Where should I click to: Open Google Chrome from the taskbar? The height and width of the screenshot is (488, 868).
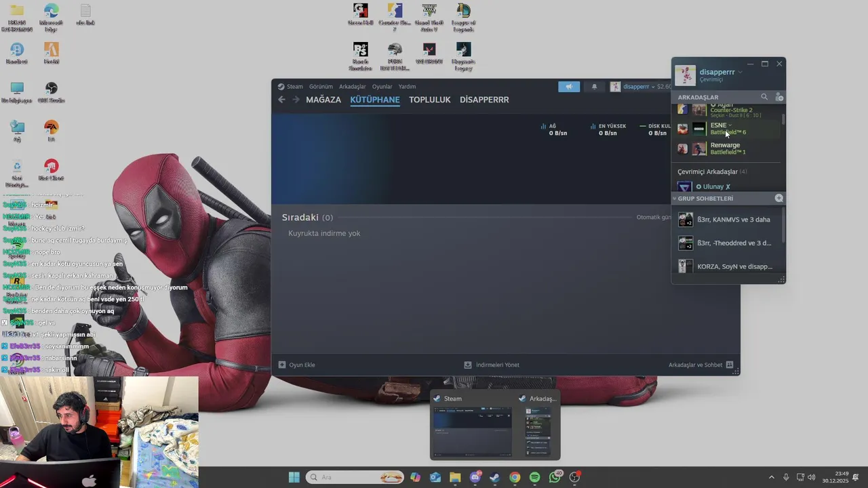[x=515, y=477]
